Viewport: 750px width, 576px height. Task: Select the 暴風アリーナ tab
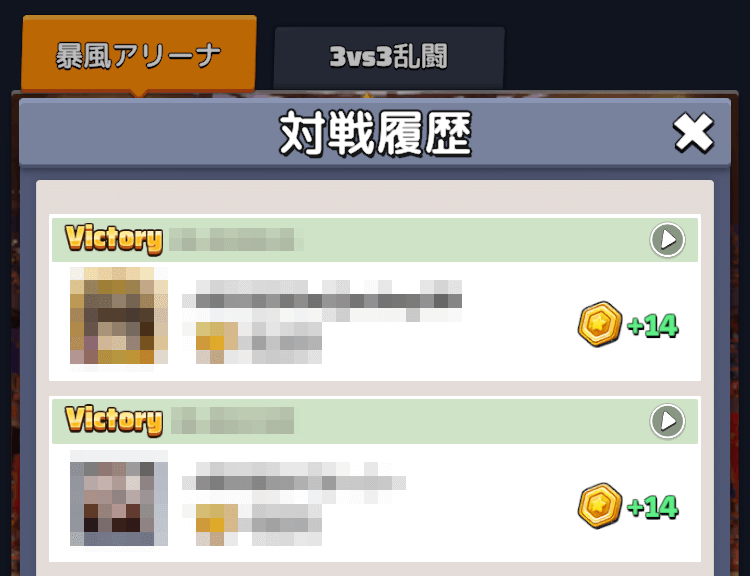pyautogui.click(x=139, y=55)
